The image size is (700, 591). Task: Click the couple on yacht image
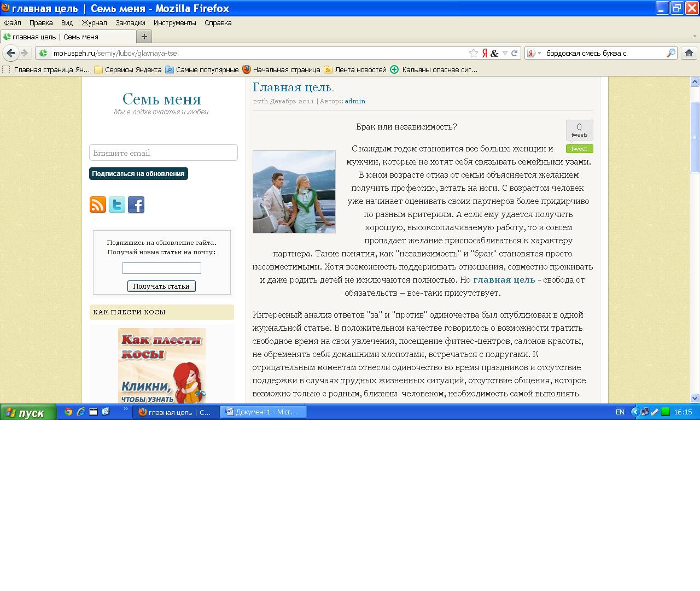point(294,192)
